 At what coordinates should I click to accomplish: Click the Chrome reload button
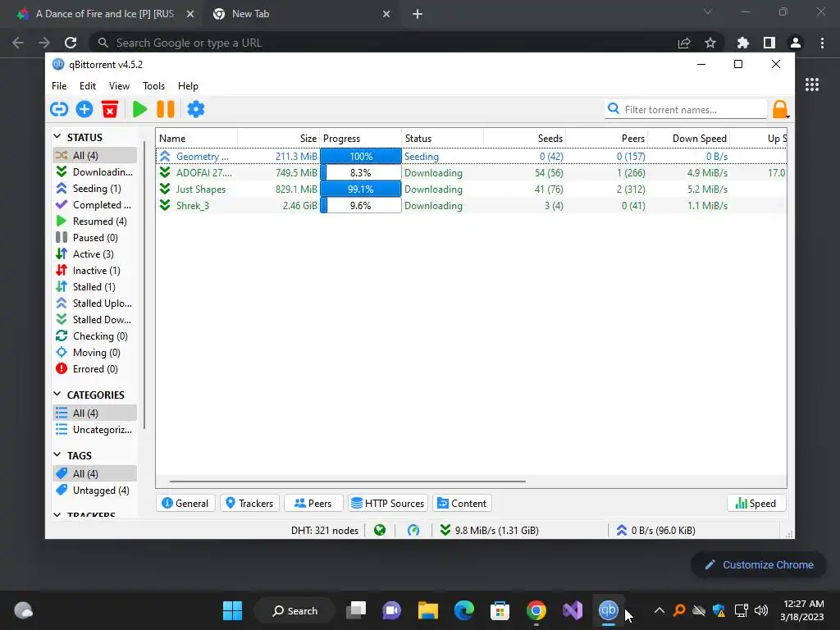pos(71,43)
